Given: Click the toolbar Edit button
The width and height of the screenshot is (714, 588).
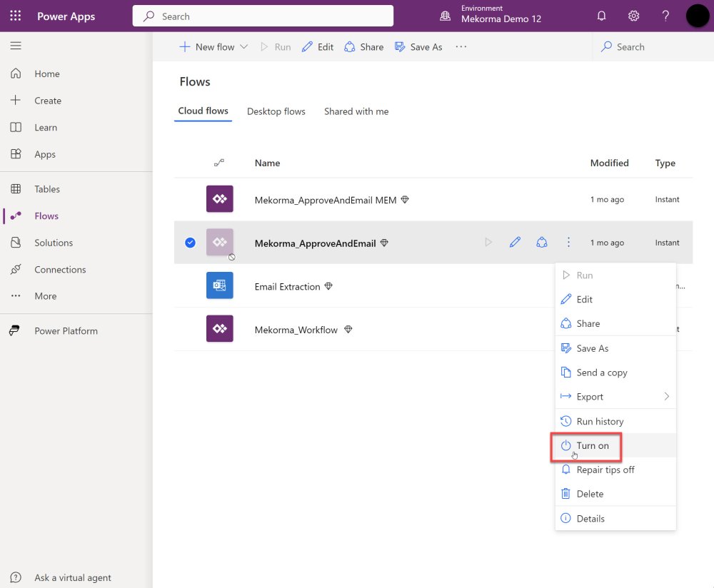Looking at the screenshot, I should tap(318, 47).
